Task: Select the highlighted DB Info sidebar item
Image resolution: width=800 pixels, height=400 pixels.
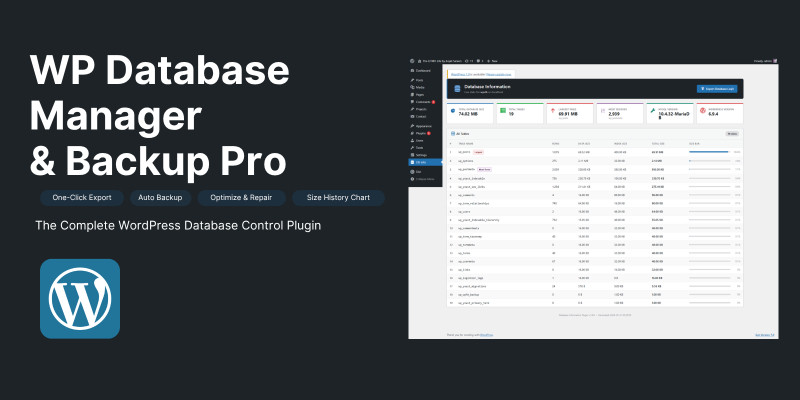Action: 425,162
